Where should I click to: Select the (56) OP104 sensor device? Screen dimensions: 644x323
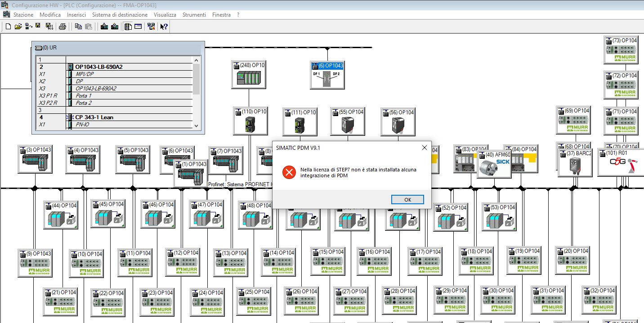click(398, 121)
